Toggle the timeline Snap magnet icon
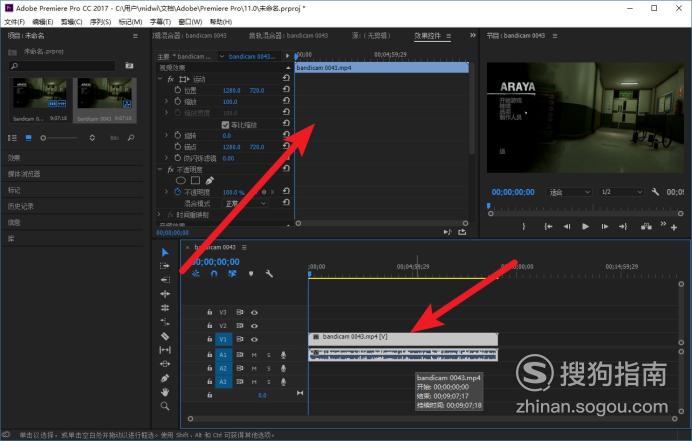692x441 pixels. click(x=214, y=274)
